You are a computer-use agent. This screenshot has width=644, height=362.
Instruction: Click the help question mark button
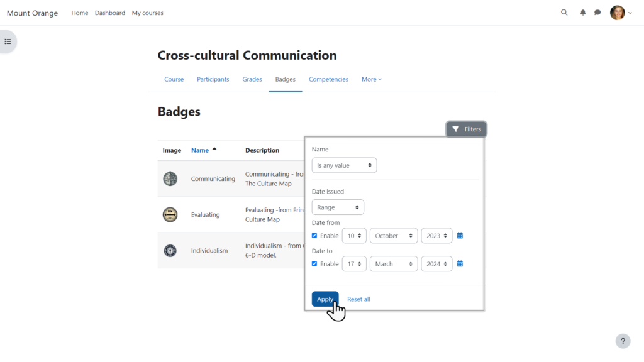623,341
